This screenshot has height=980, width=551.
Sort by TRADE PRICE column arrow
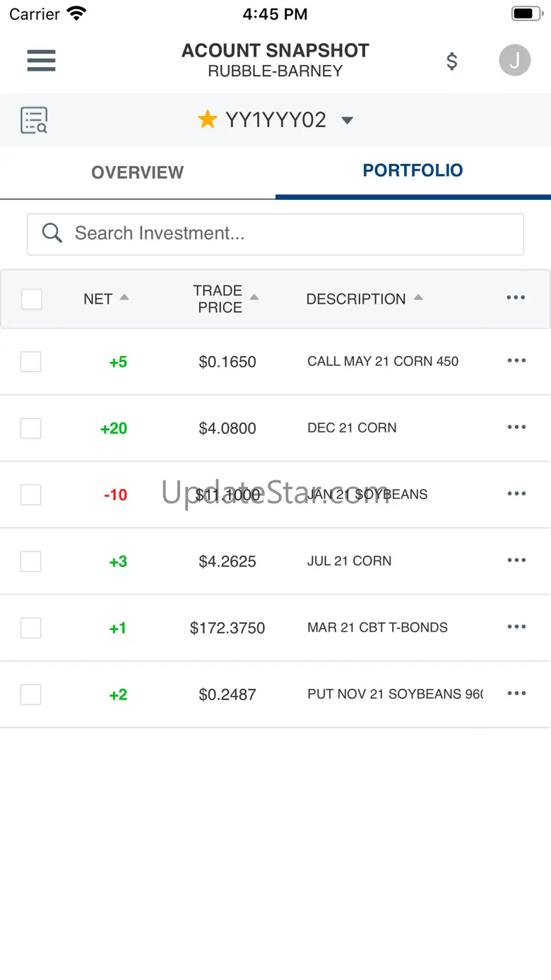(x=254, y=298)
